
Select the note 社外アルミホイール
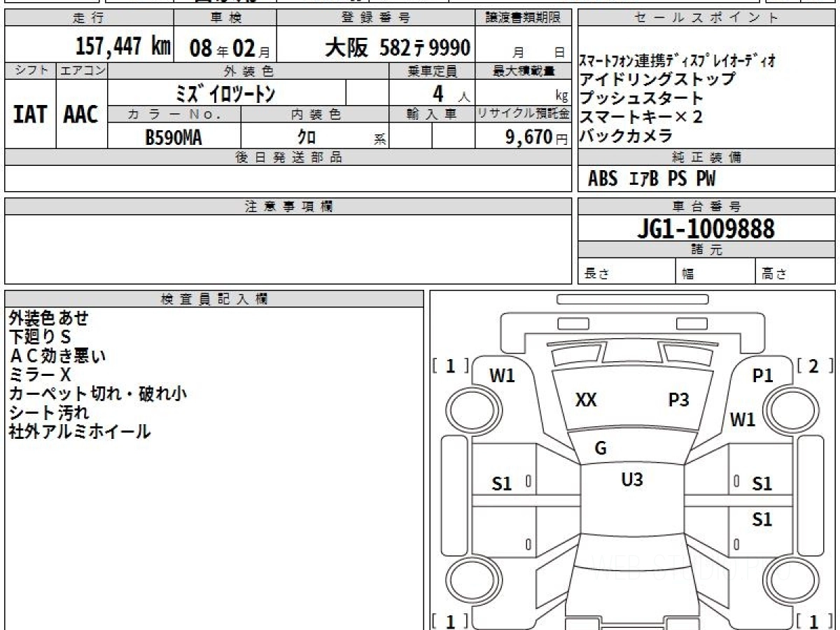click(80, 432)
